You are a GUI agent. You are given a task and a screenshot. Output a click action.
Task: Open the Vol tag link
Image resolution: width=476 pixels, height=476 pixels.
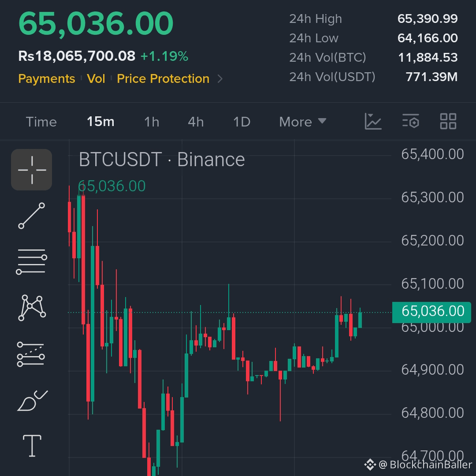[96, 78]
